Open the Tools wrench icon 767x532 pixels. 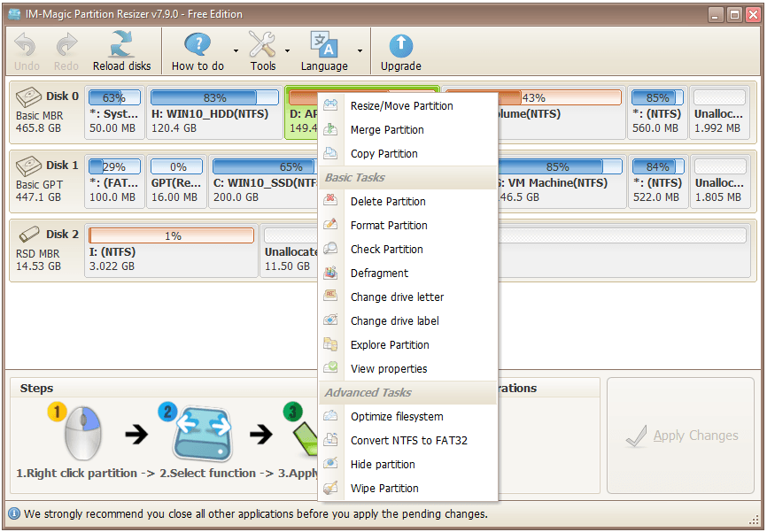pyautogui.click(x=263, y=44)
